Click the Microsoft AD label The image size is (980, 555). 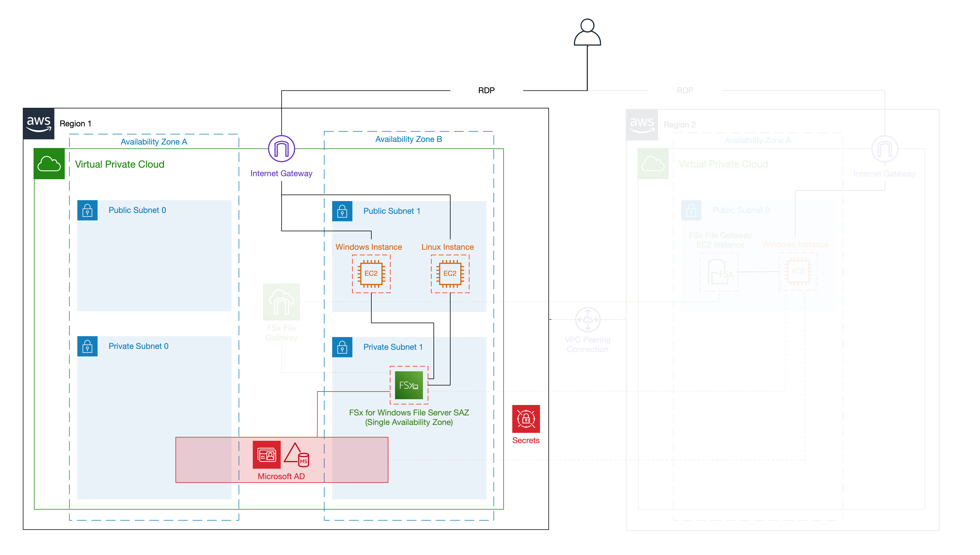(281, 477)
